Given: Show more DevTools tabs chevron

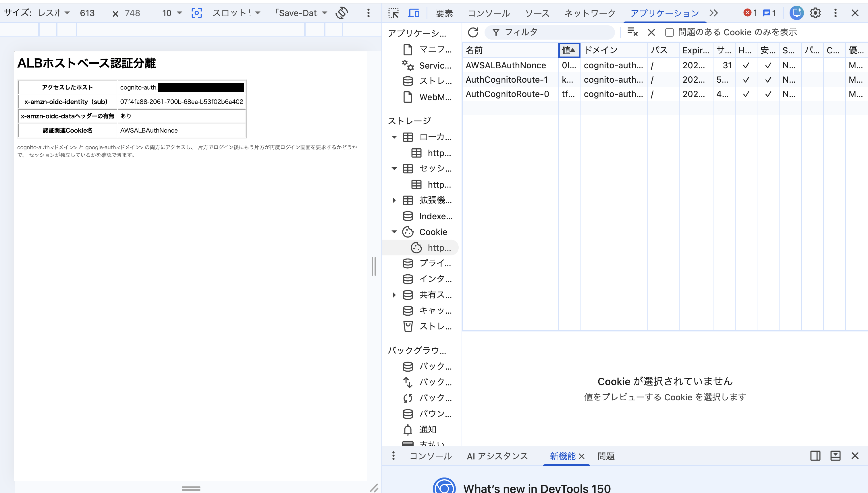Looking at the screenshot, I should (713, 13).
